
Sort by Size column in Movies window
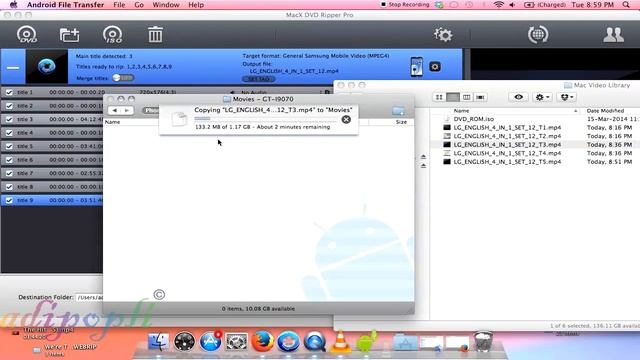pos(401,122)
